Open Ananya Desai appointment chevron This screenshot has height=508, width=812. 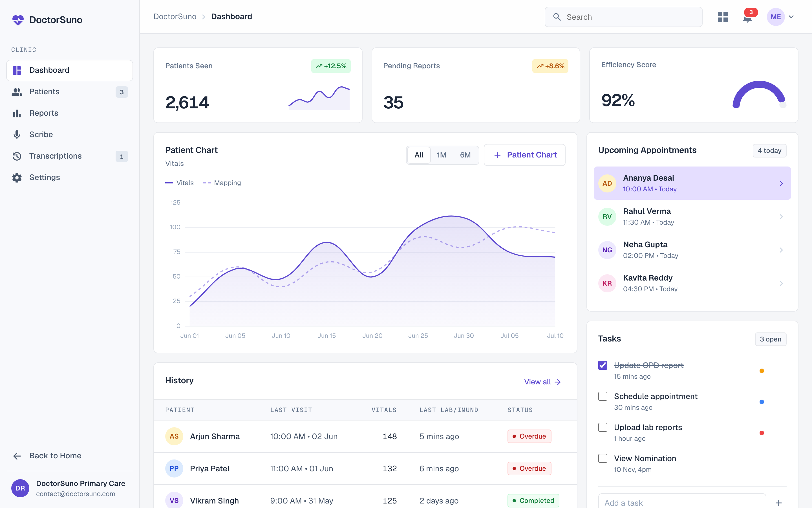[781, 183]
